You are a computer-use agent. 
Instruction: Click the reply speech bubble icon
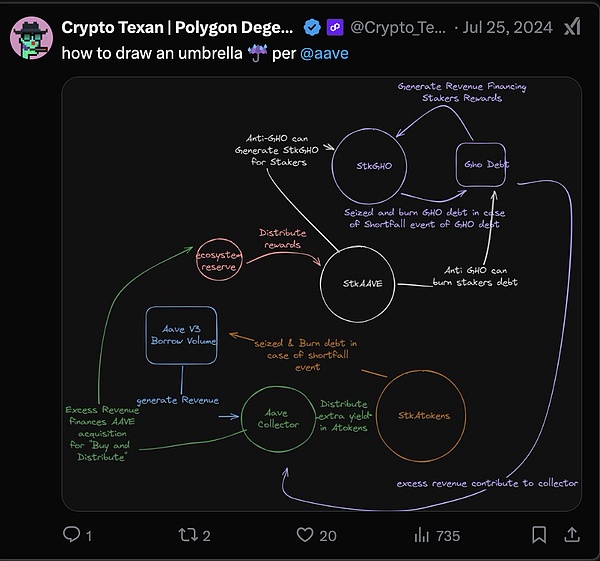72,535
